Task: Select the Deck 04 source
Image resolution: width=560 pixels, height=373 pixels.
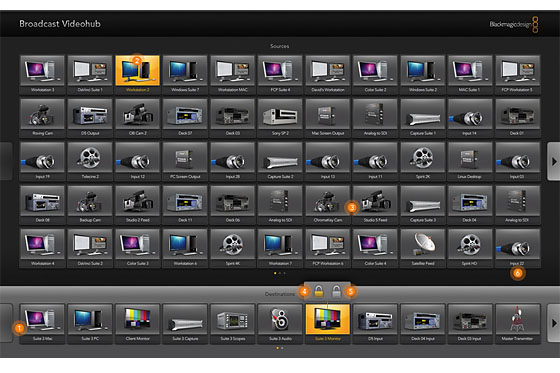Action: [470, 205]
